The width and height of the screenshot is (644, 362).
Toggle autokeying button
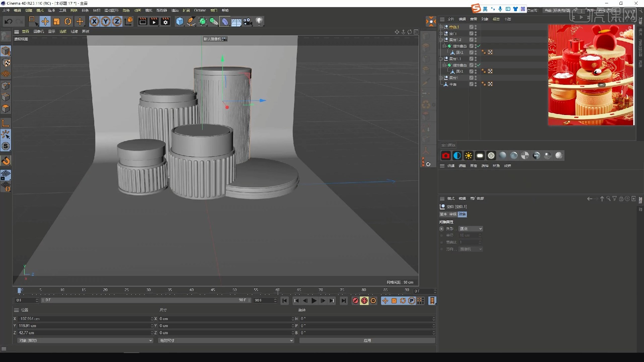click(364, 301)
